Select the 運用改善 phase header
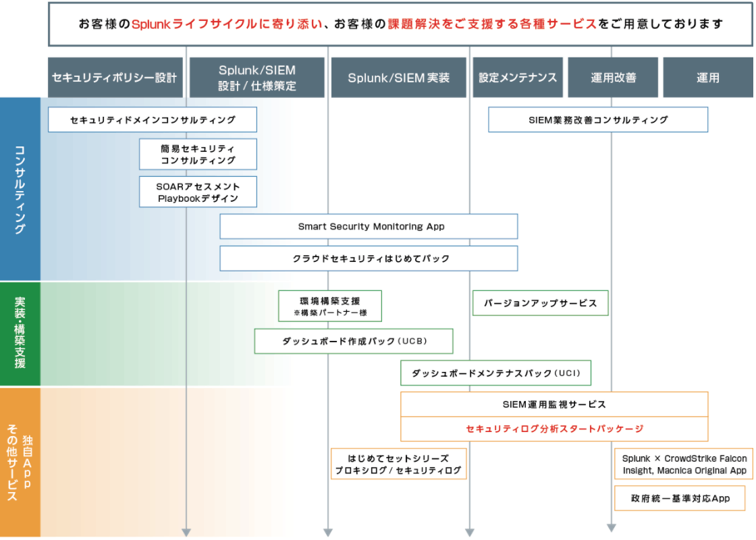 point(613,78)
